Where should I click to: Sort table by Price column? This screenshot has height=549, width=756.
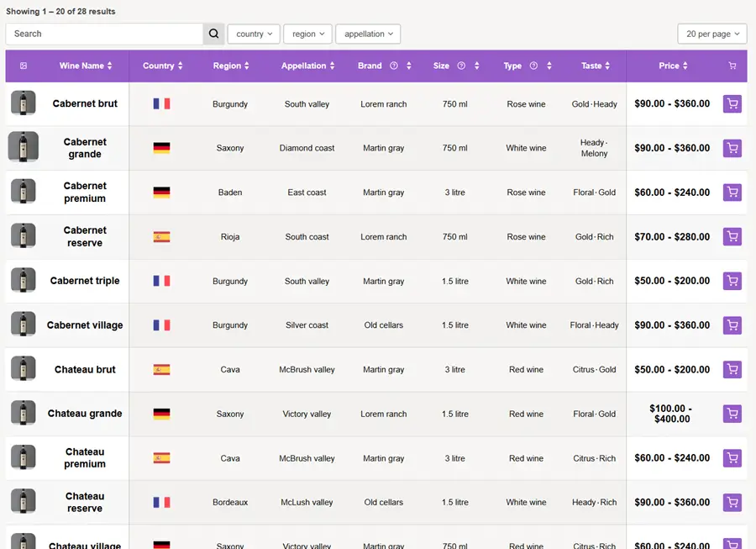coord(673,66)
